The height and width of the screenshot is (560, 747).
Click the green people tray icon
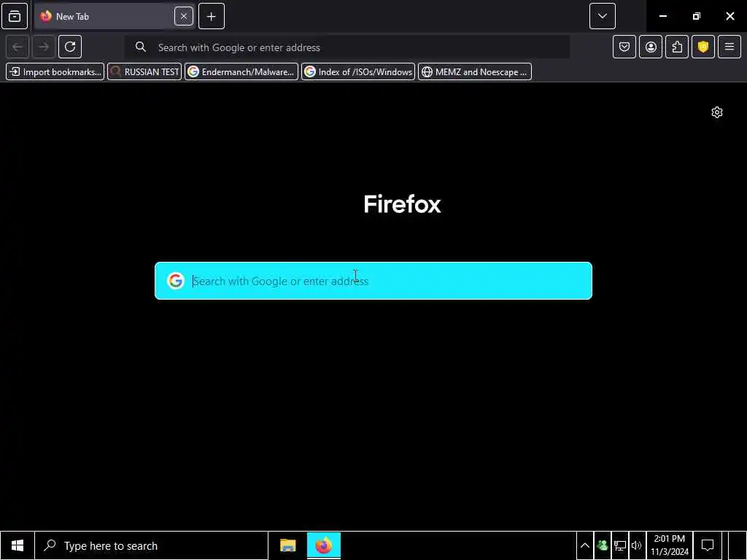pos(602,545)
